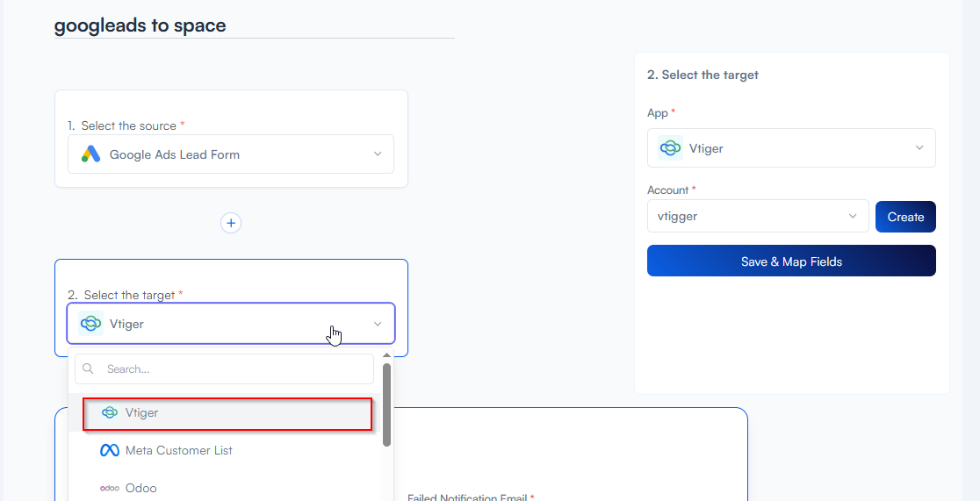Expand the Google Ads Lead Form source dropdown

378,154
